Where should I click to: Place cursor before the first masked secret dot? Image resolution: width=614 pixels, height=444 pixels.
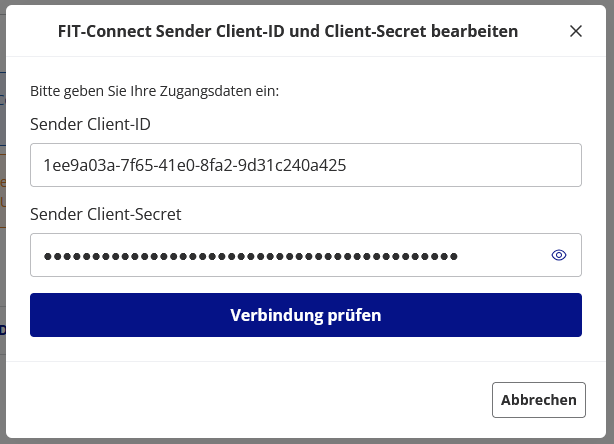point(43,255)
